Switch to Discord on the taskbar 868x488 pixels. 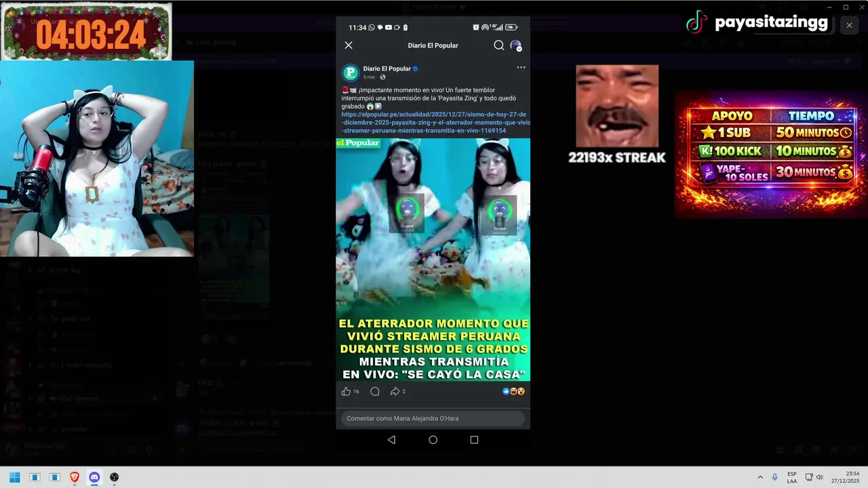pyautogui.click(x=94, y=477)
